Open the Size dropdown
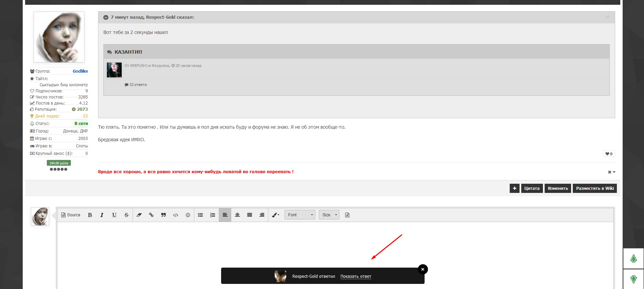The height and width of the screenshot is (289, 644). click(x=329, y=215)
